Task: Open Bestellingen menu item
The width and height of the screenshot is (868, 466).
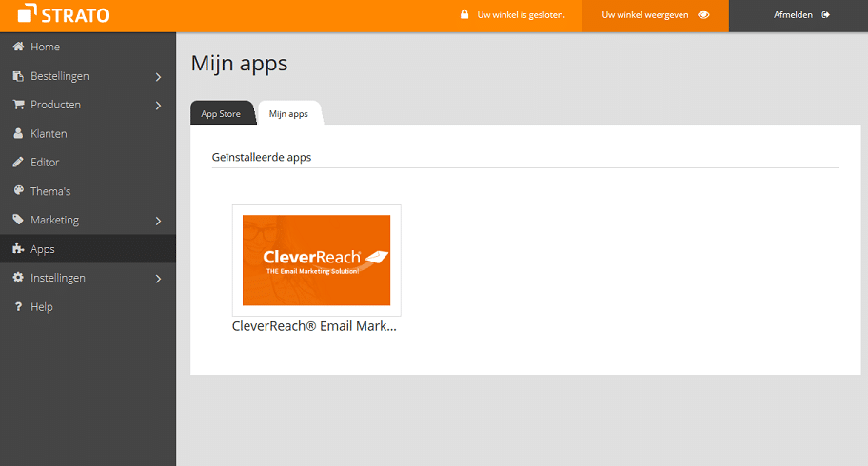Action: [88, 76]
